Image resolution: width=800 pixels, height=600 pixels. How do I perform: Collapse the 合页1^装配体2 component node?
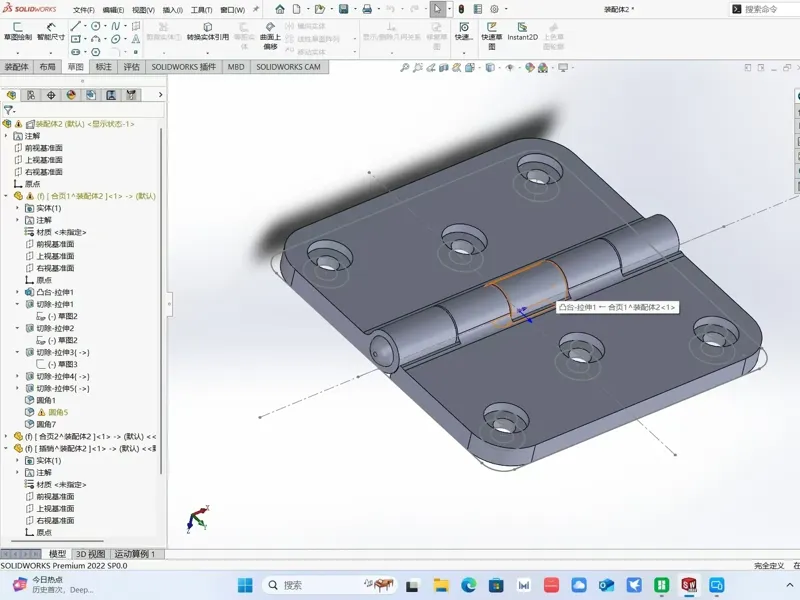click(x=6, y=196)
